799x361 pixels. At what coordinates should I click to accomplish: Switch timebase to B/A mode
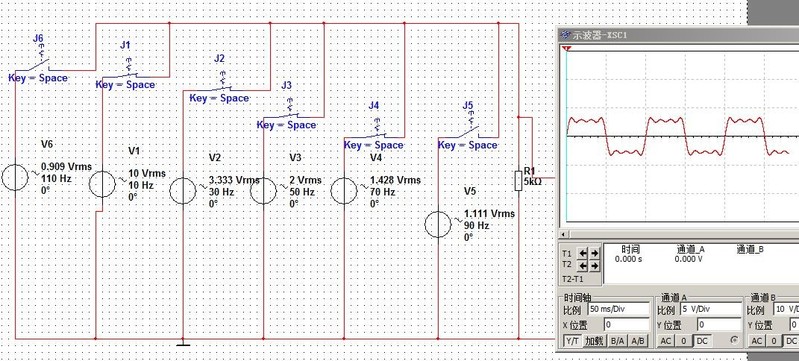[618, 341]
